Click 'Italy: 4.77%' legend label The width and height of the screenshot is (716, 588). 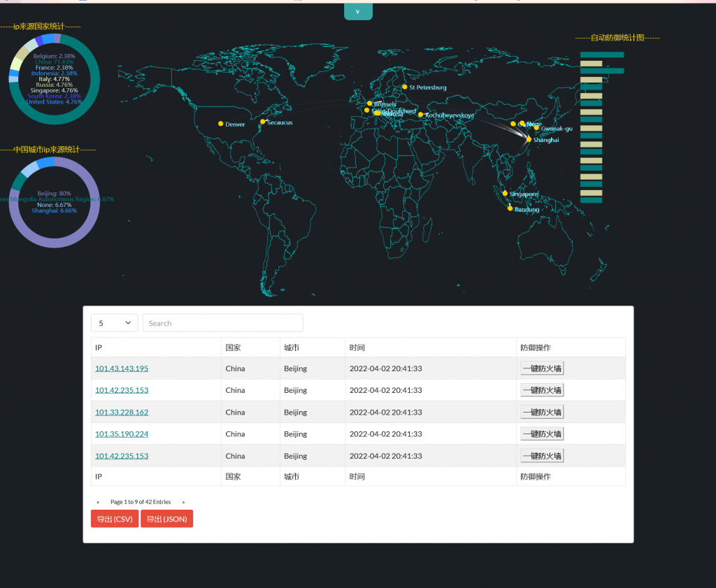point(55,79)
